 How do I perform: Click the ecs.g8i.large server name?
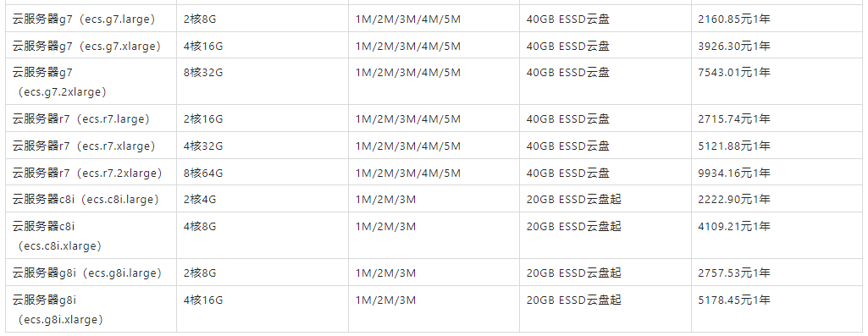point(87,273)
